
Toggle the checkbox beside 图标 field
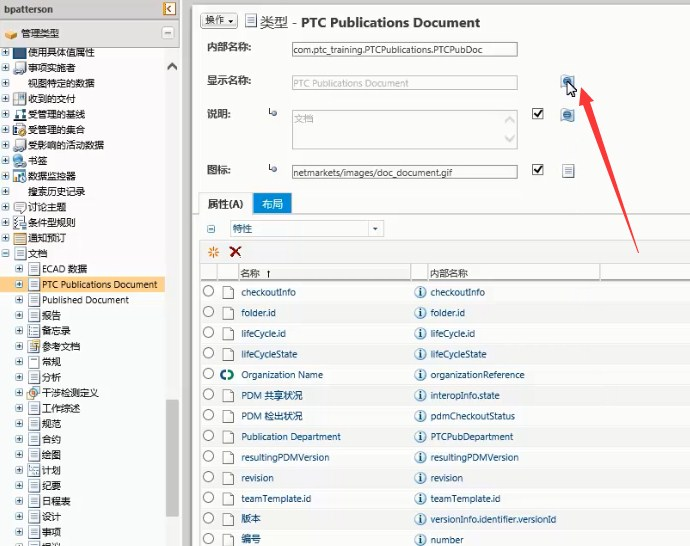pos(538,169)
